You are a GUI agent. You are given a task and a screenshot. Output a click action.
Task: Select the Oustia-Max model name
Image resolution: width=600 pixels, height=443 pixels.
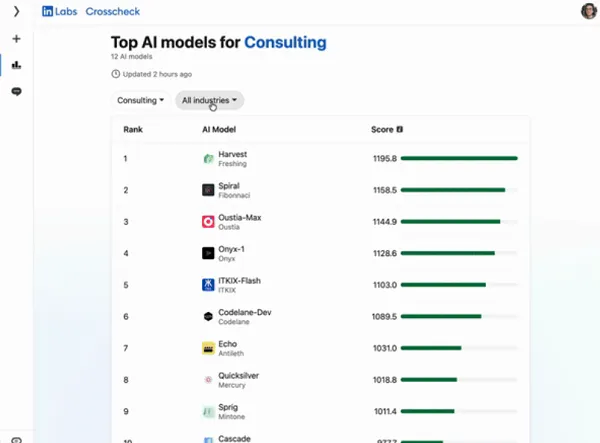click(x=240, y=218)
